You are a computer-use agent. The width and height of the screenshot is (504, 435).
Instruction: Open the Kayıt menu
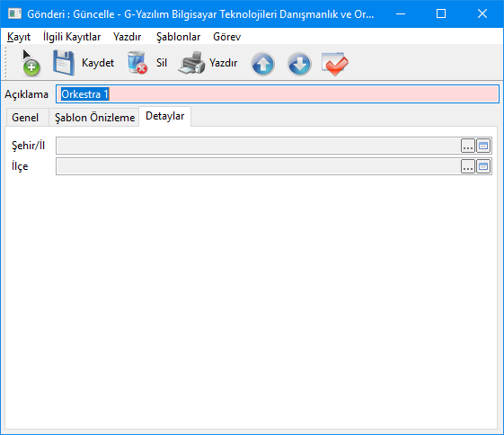[x=19, y=37]
